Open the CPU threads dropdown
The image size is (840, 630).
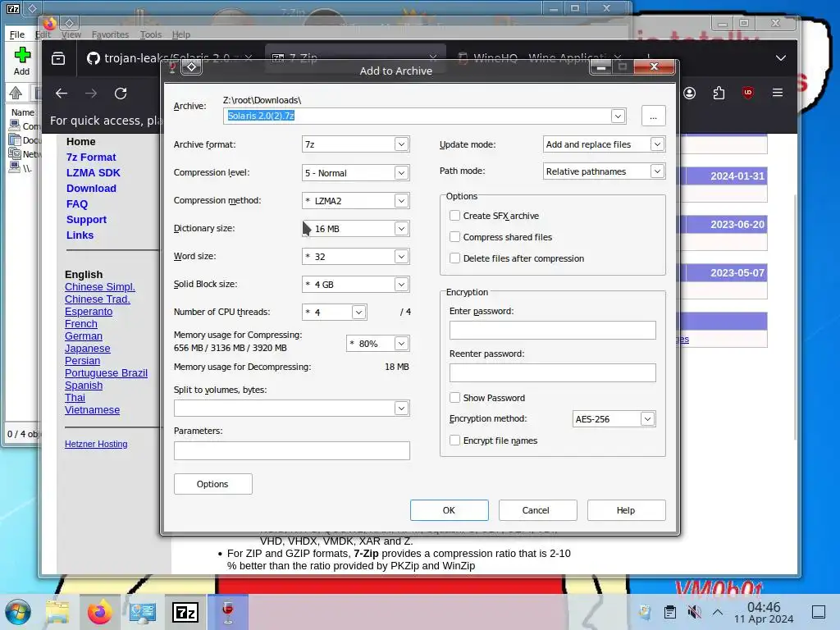[x=358, y=312]
